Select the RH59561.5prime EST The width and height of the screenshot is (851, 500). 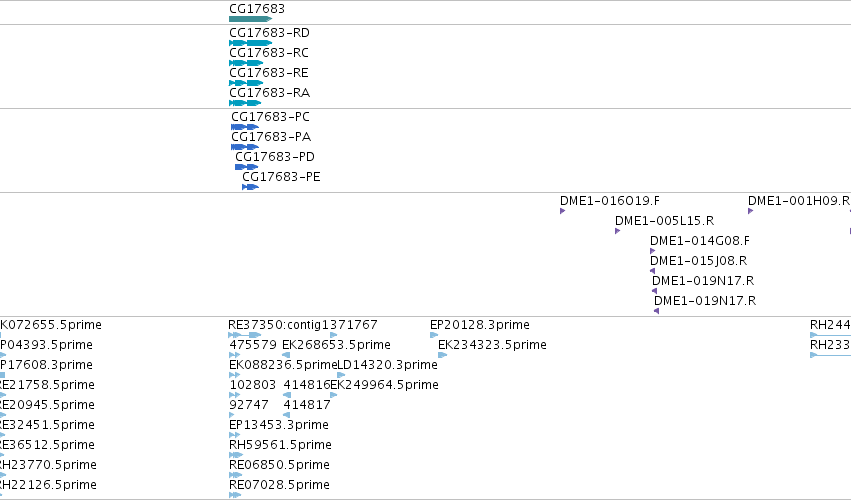(x=236, y=455)
